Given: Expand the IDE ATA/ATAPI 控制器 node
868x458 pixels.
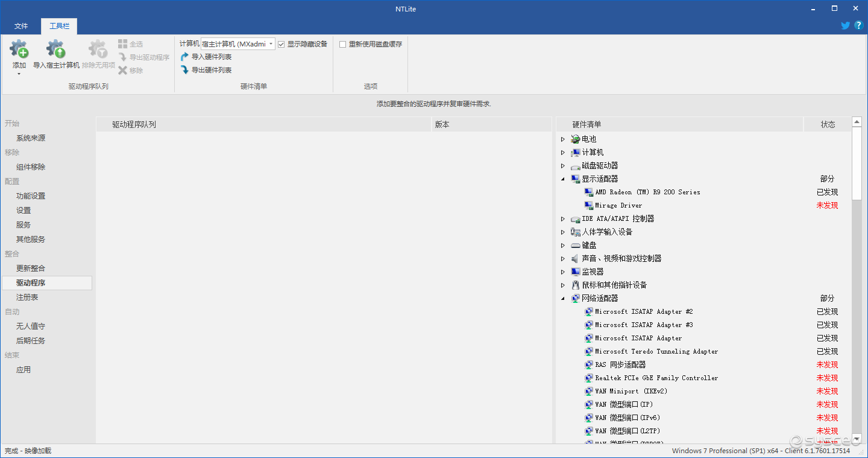Looking at the screenshot, I should [563, 219].
